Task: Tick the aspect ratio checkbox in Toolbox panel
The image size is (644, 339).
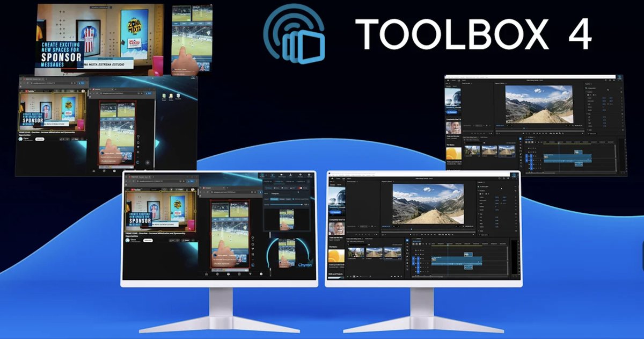Action: (294, 199)
